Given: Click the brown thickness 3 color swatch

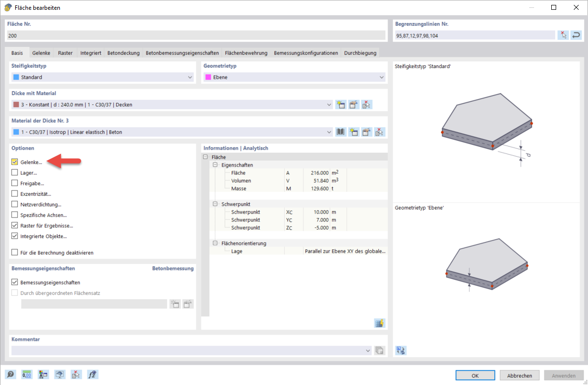Looking at the screenshot, I should [x=16, y=105].
